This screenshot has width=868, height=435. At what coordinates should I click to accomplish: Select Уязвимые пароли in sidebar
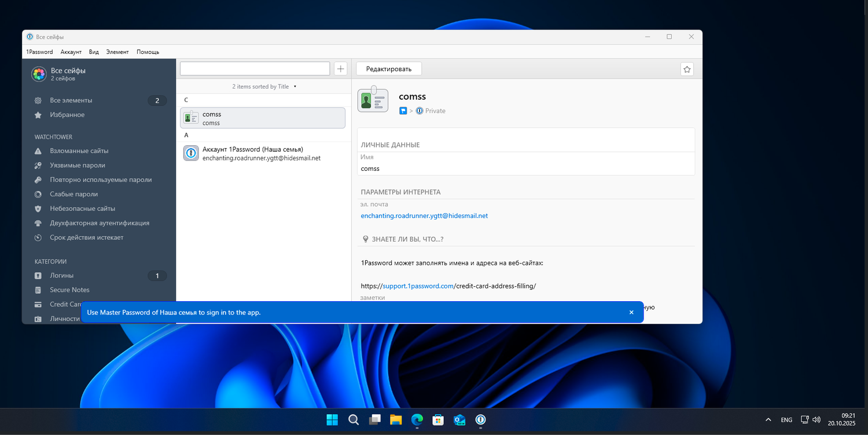coord(78,165)
